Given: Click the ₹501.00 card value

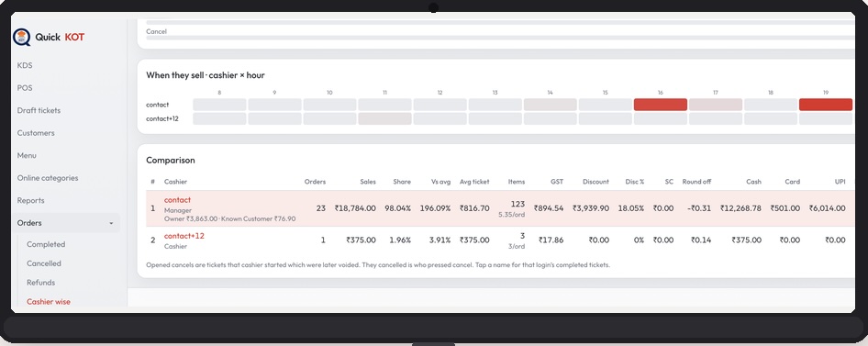Looking at the screenshot, I should pyautogui.click(x=785, y=208).
